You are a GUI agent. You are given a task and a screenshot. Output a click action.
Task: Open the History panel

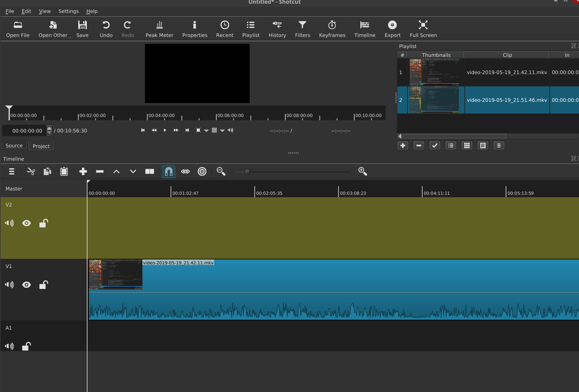pos(277,29)
